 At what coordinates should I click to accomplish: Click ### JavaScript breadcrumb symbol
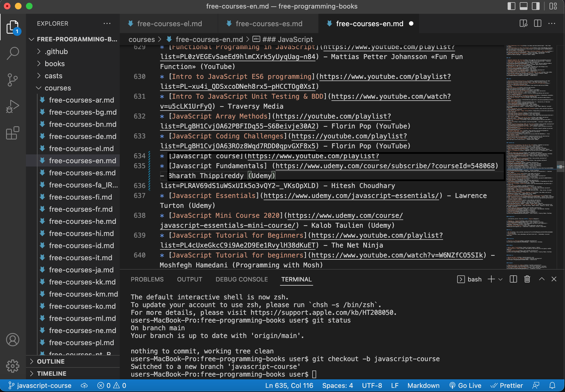point(283,39)
